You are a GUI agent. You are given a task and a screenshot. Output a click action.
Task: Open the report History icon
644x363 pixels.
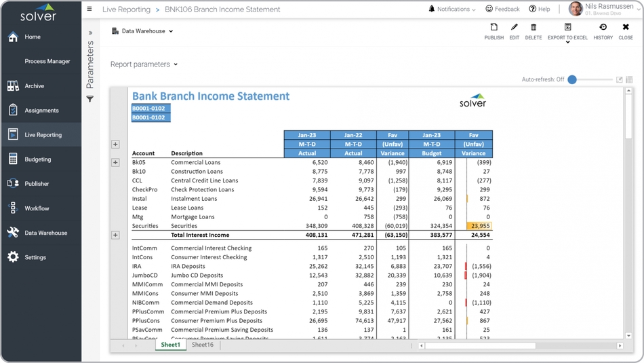pyautogui.click(x=603, y=28)
